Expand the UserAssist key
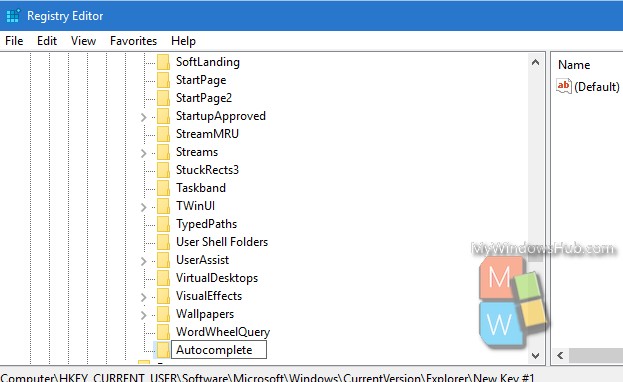623x382 pixels. pos(143,261)
